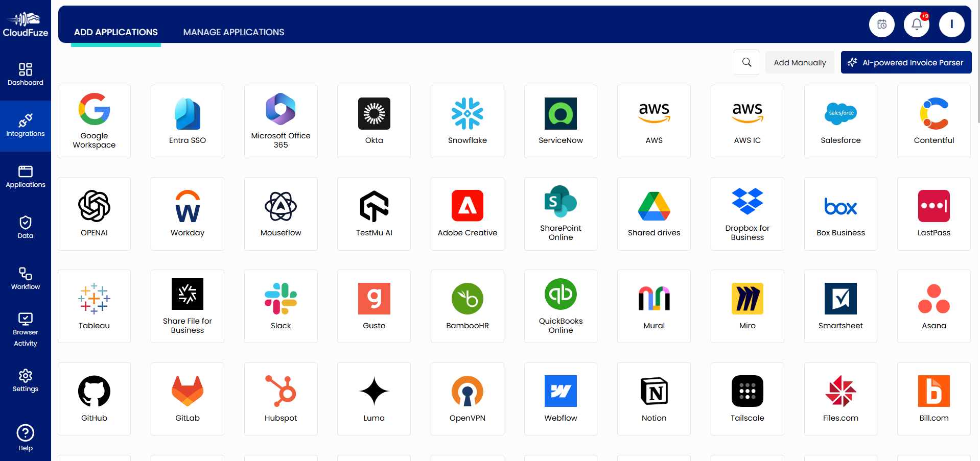Open the search tool
Image resolution: width=980 pixels, height=461 pixels.
746,62
